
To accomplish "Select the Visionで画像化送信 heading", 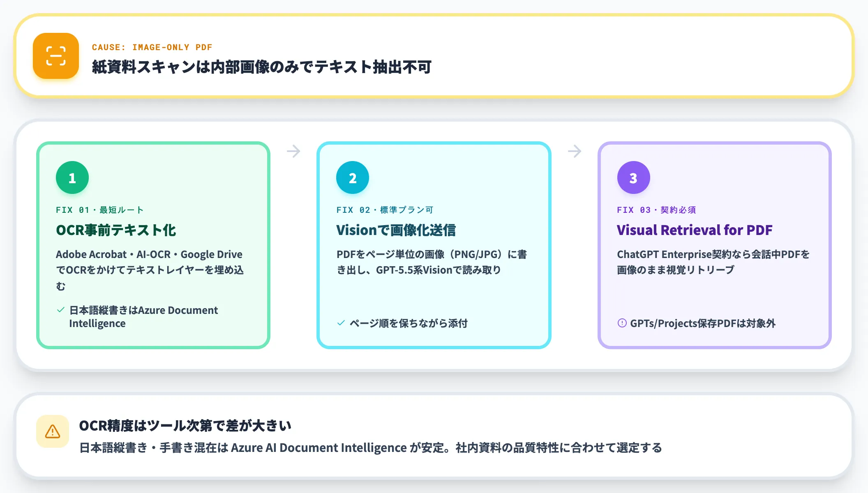I will (x=396, y=230).
